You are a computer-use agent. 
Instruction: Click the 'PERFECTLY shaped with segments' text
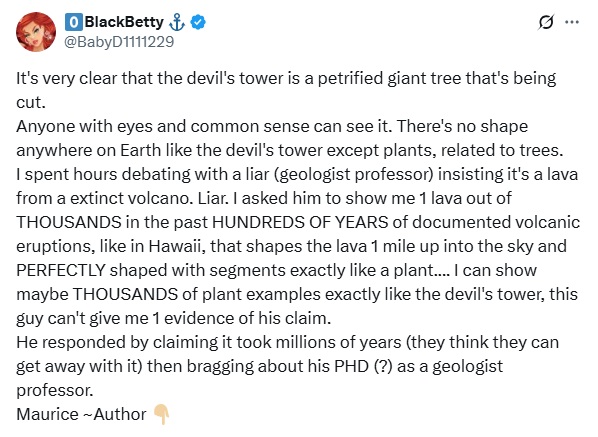(x=150, y=270)
